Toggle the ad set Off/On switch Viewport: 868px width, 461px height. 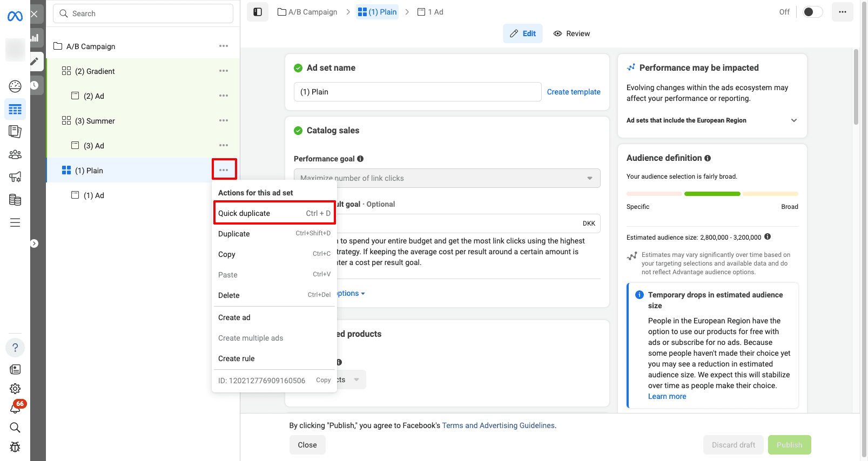point(812,12)
